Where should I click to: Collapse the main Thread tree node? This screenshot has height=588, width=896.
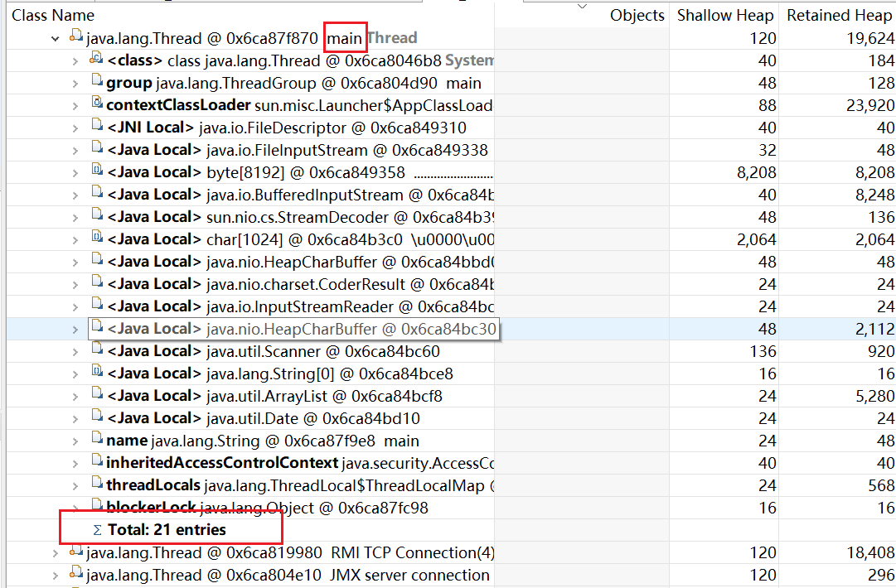56,38
